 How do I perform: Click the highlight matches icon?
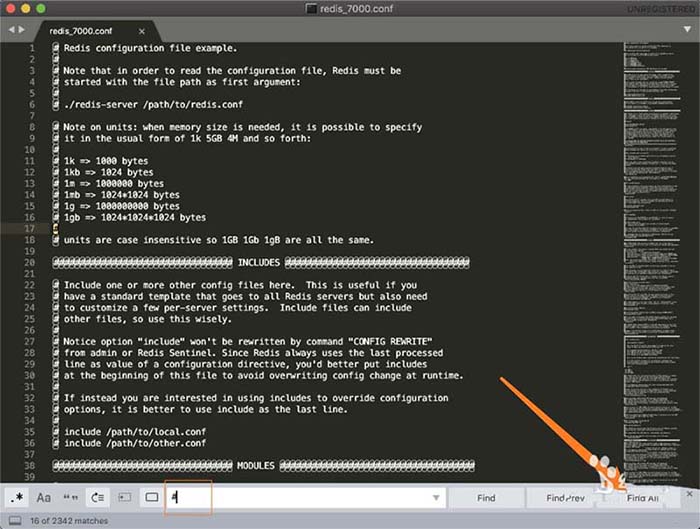point(152,497)
